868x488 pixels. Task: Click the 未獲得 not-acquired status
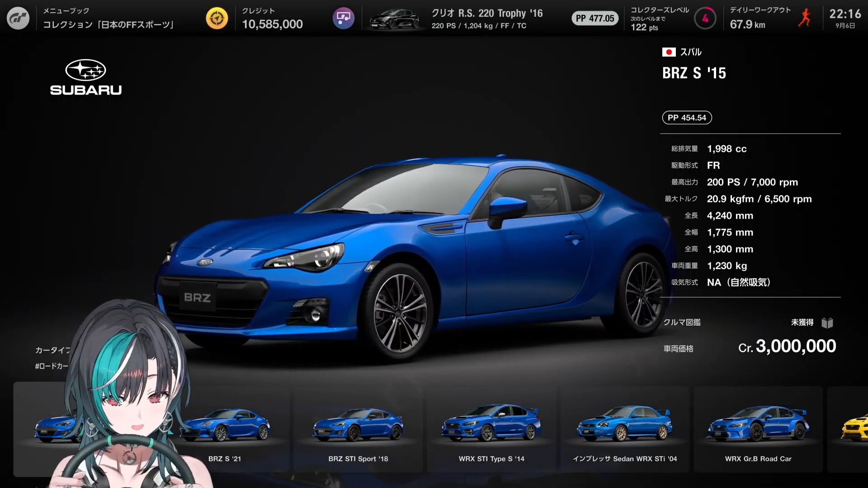click(x=802, y=322)
